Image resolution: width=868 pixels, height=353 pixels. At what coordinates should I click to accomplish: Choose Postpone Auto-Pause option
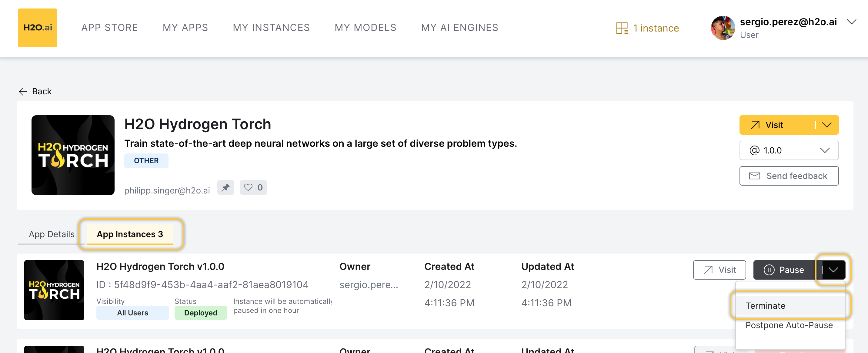(x=789, y=325)
